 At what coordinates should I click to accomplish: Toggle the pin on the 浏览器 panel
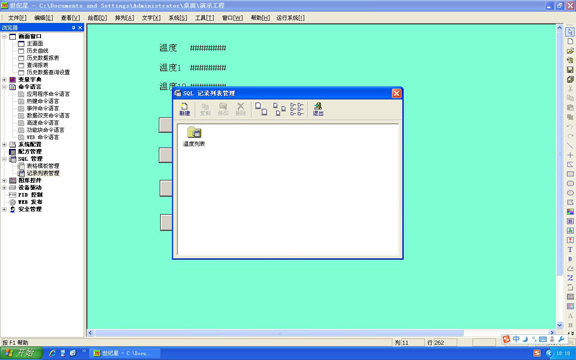click(73, 28)
